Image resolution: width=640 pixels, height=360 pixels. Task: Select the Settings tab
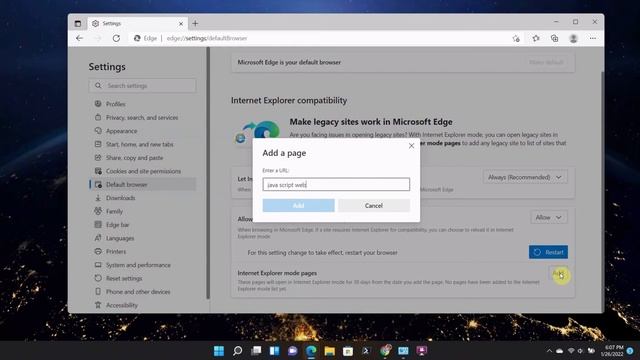click(x=138, y=23)
